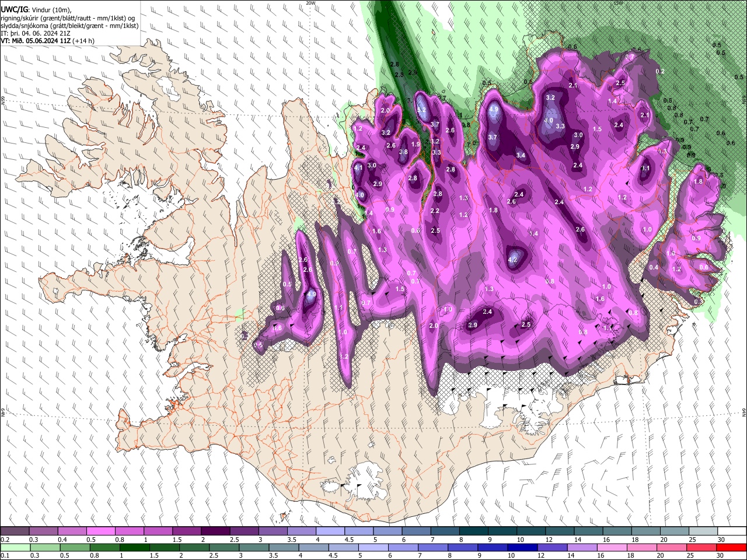747x560 pixels.
Task: Pick the 1.5 purple swatch in the upper legend row
Action: (187, 531)
